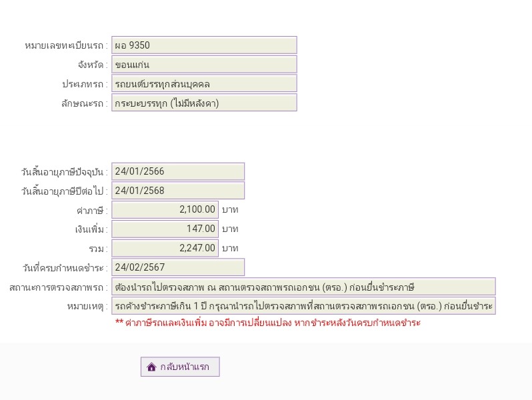532x400 pixels.
Task: Click the label รวม
Action: tap(98, 249)
